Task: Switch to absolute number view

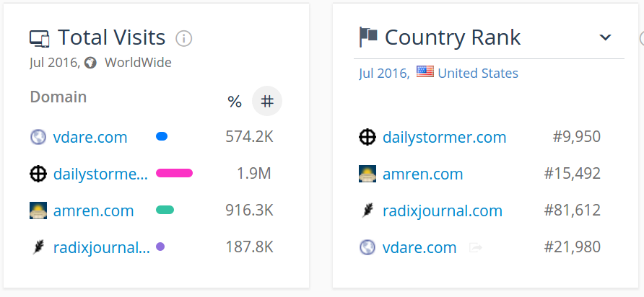Action: (x=267, y=102)
